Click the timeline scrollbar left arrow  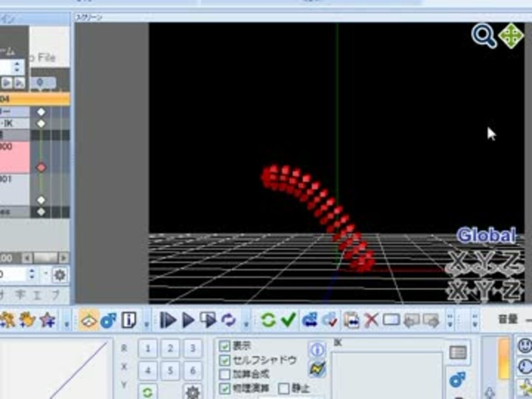pyautogui.click(x=27, y=258)
